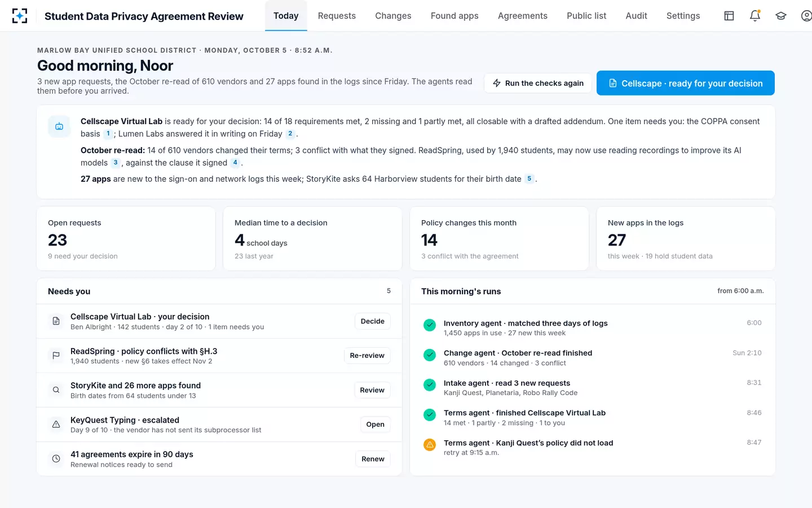Open the Settings tab

(x=683, y=16)
